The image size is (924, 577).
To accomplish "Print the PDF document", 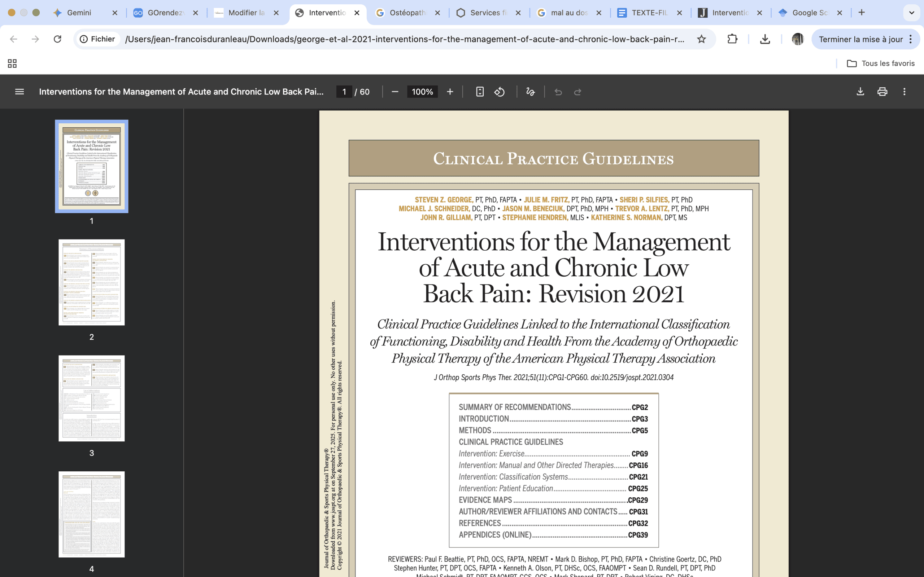I will [882, 92].
